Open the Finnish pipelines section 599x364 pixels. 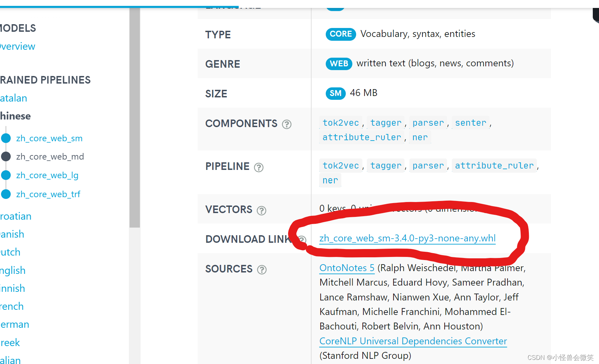point(12,288)
